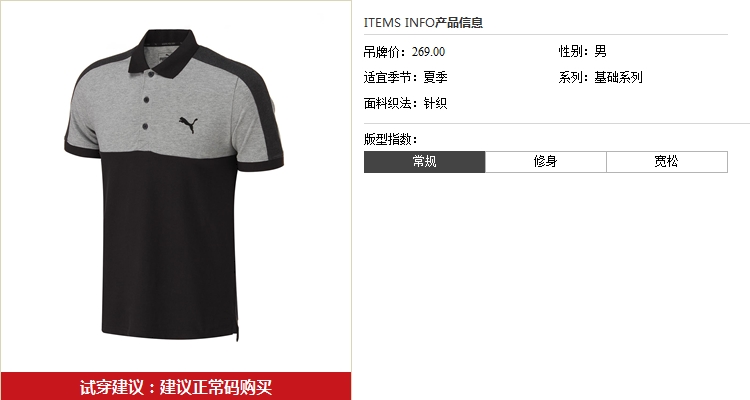Click the 性别：男 label

tap(583, 51)
